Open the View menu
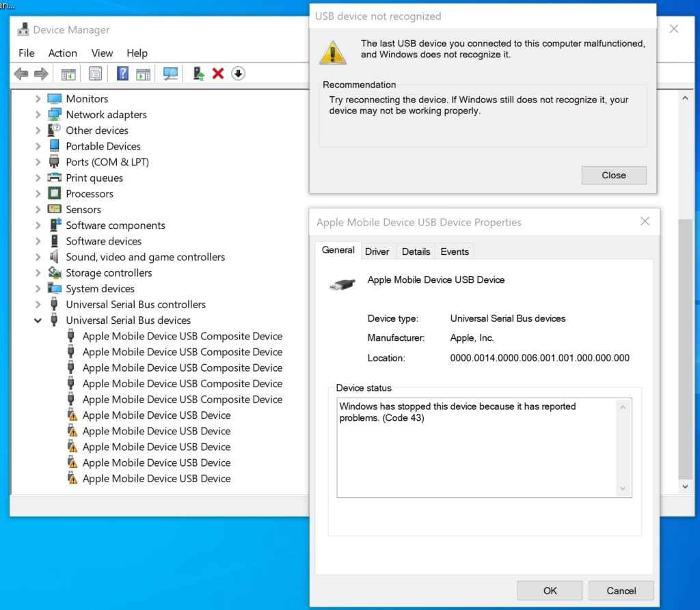The width and height of the screenshot is (700, 610). [102, 53]
